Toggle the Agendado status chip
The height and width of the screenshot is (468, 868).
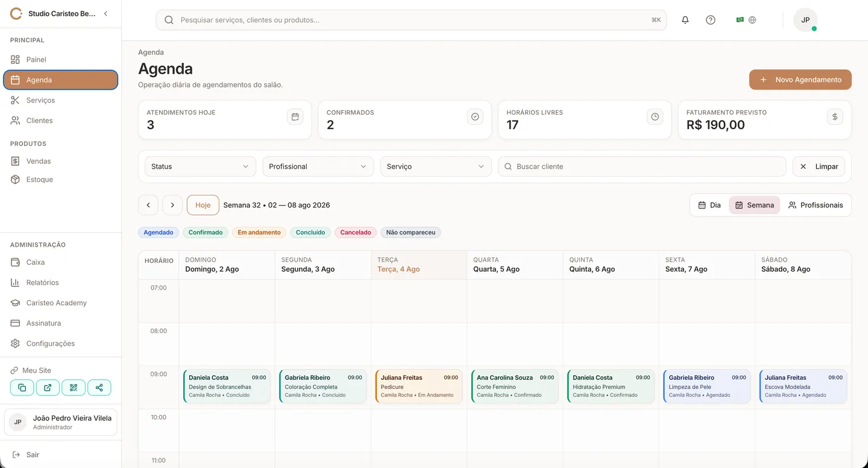[x=159, y=232]
